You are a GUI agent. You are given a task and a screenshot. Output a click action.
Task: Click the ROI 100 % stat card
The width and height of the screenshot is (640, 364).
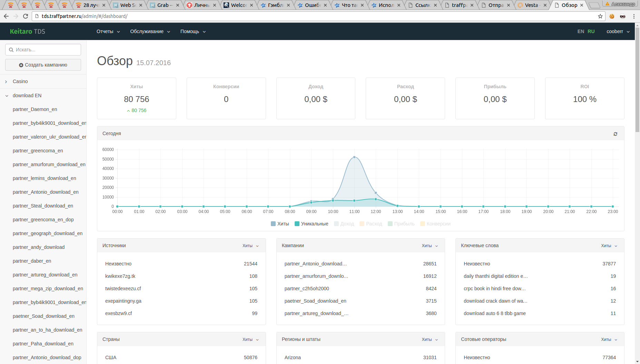tap(584, 98)
